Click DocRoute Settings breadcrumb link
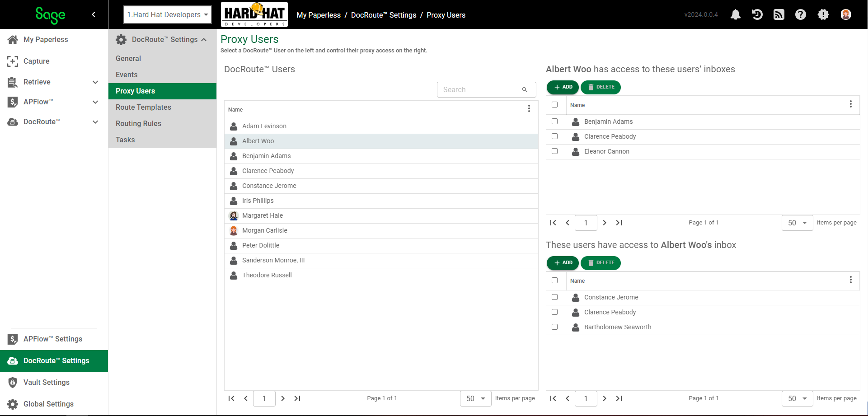868x416 pixels. click(x=384, y=15)
